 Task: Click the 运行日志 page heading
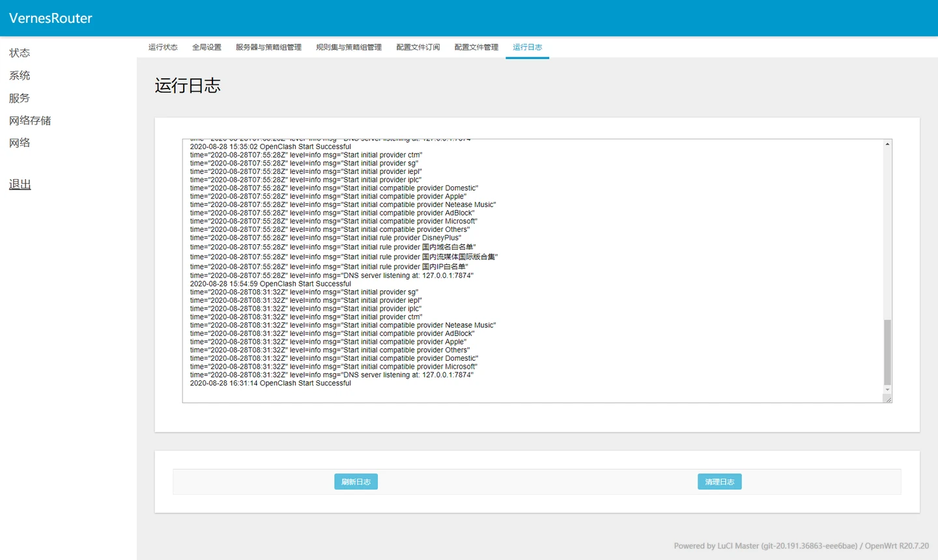188,86
